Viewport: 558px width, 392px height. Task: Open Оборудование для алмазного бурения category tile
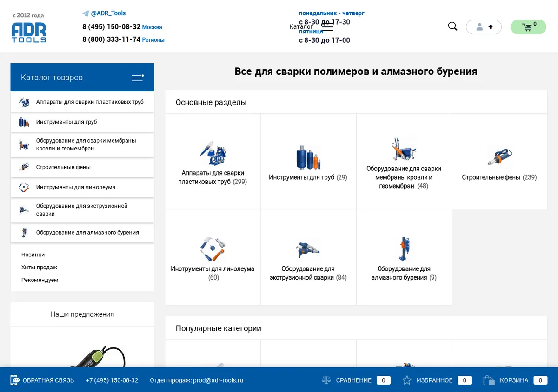(404, 257)
